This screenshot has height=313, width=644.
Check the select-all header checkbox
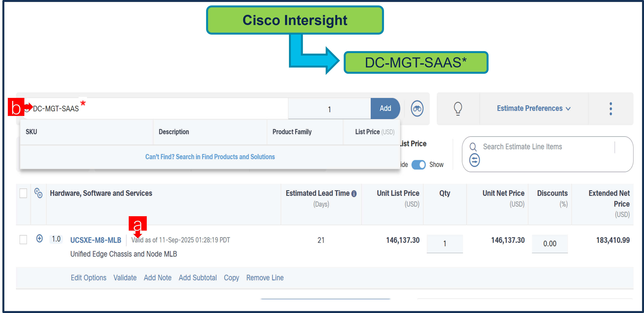[23, 193]
